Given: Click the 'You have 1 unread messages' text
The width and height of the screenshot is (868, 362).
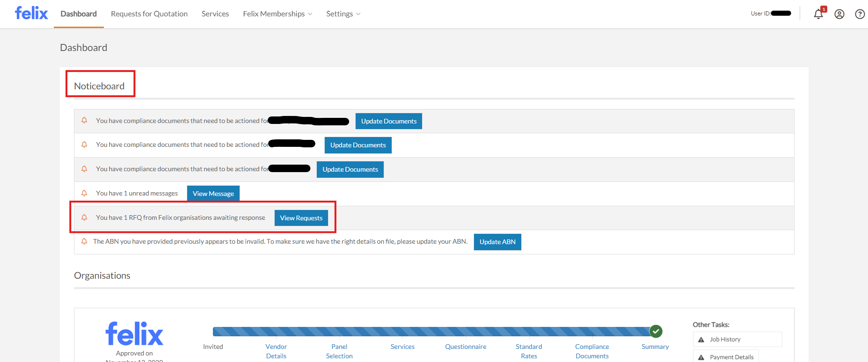Looking at the screenshot, I should (x=137, y=193).
